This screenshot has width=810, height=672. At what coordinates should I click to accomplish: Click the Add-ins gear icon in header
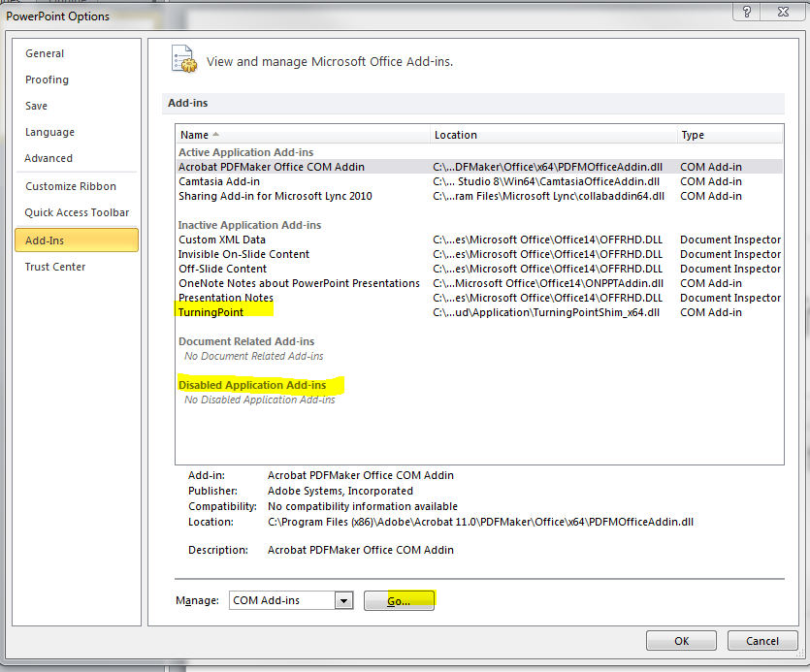coord(184,58)
